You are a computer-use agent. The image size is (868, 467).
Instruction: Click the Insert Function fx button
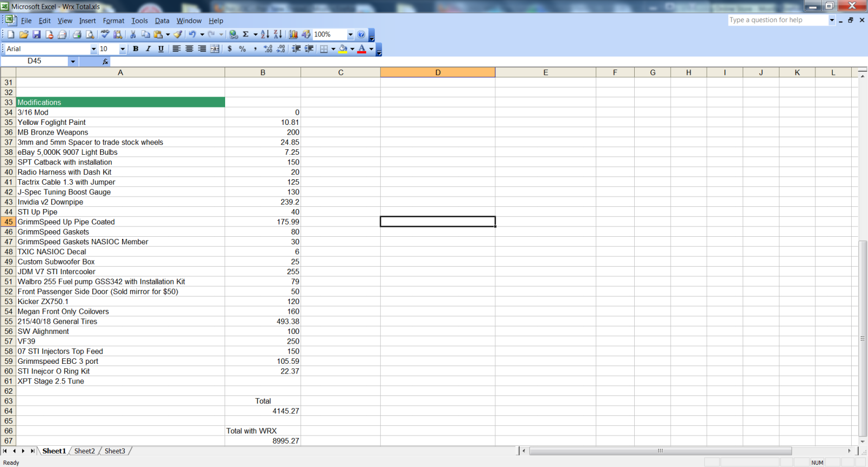click(105, 61)
